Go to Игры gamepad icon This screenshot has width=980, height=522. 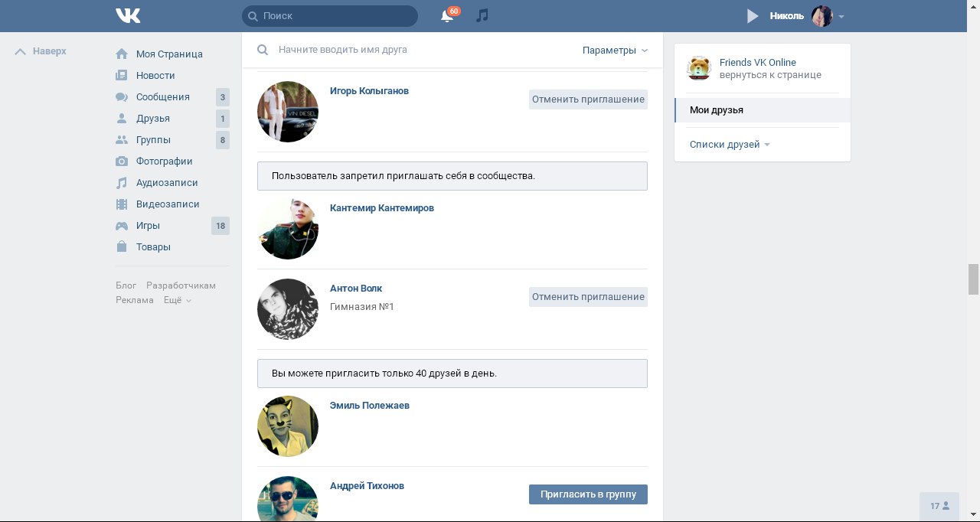[122, 226]
